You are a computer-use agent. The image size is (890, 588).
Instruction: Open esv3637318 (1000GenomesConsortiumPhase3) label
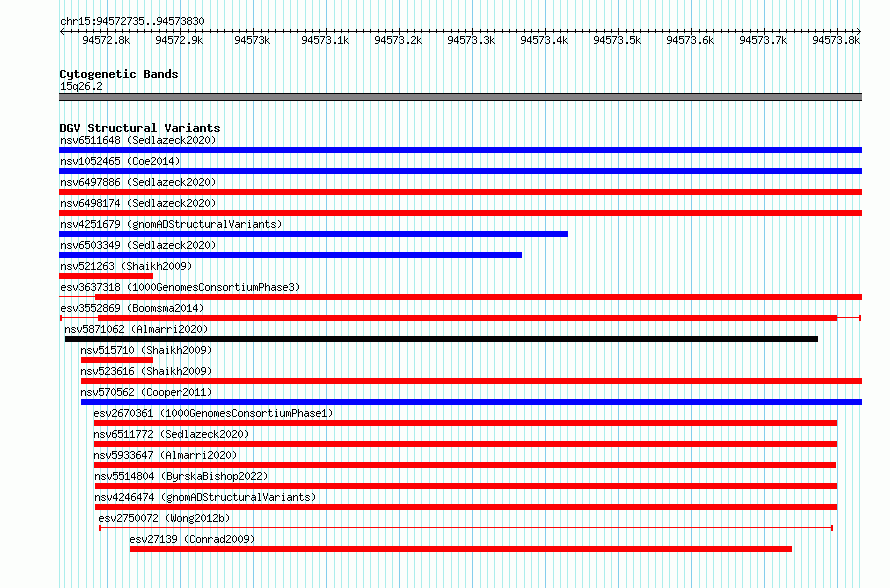[180, 287]
